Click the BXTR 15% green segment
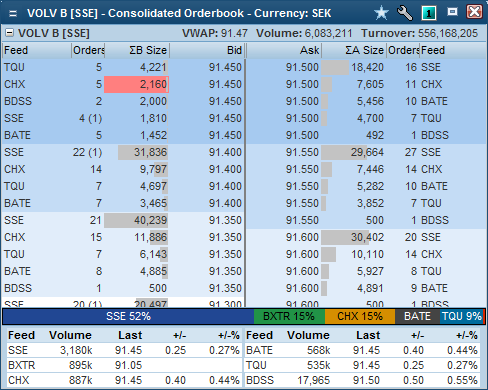The image size is (488, 390). (x=289, y=316)
